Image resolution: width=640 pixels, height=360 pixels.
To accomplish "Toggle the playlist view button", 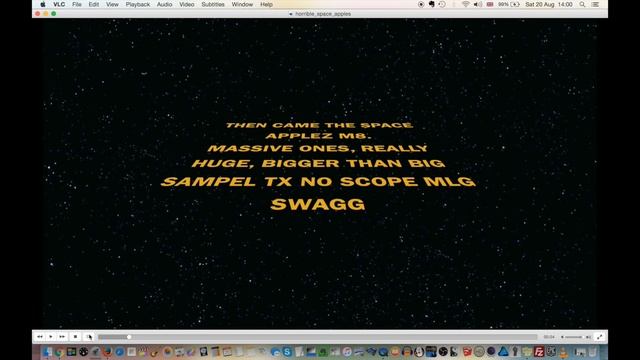I will [89, 337].
